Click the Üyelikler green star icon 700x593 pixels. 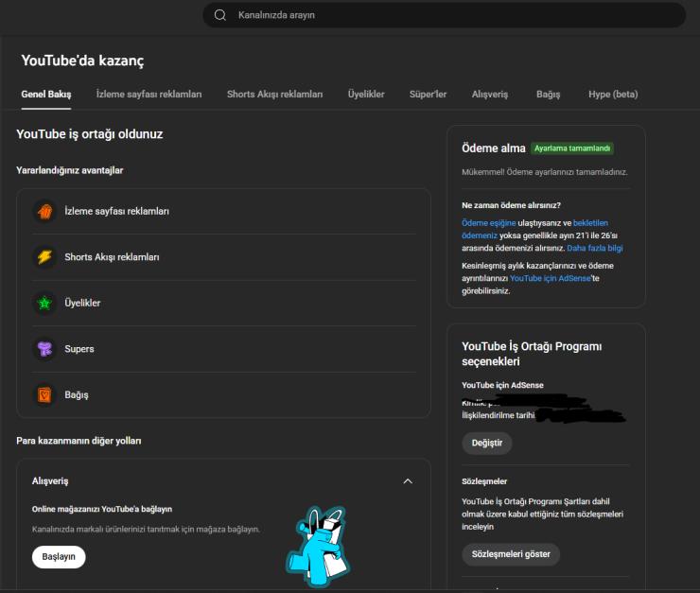click(x=44, y=303)
